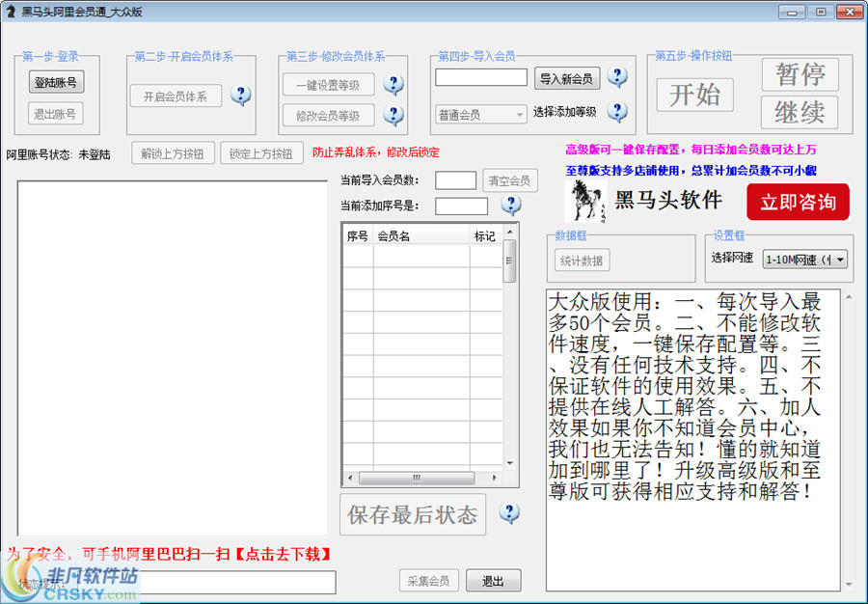Screen dimensions: 868x604
Task: Click the 标记 column header
Action: pyautogui.click(x=485, y=235)
